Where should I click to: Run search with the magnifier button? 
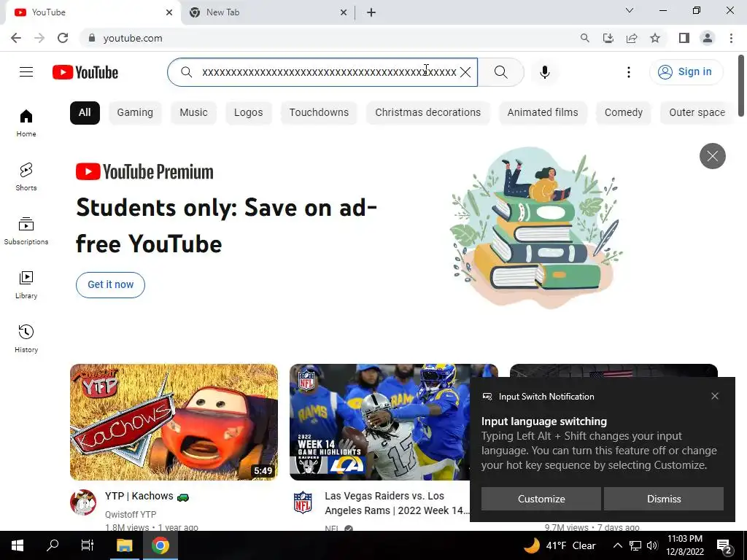pos(500,72)
